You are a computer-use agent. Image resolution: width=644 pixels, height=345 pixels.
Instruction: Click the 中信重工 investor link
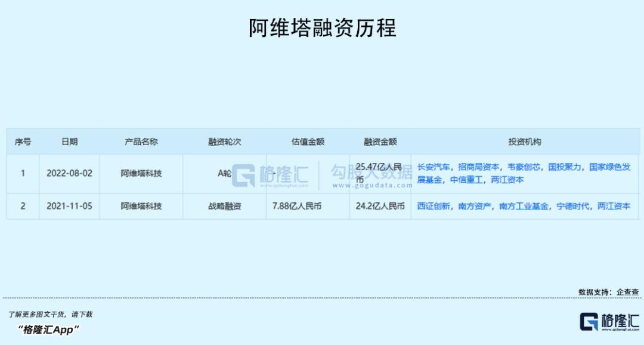466,180
